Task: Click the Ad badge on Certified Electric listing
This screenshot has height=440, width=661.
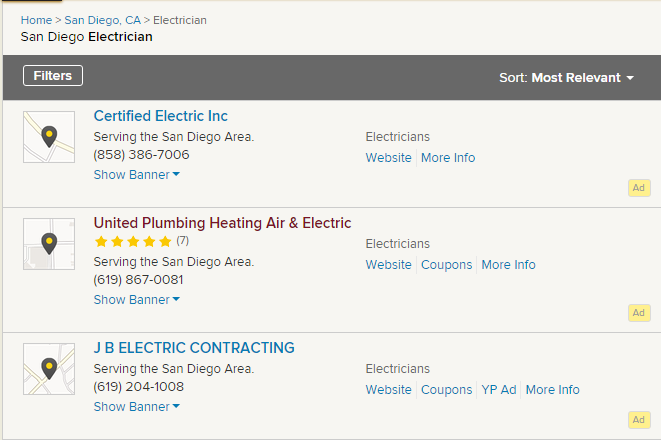Action: (x=639, y=187)
